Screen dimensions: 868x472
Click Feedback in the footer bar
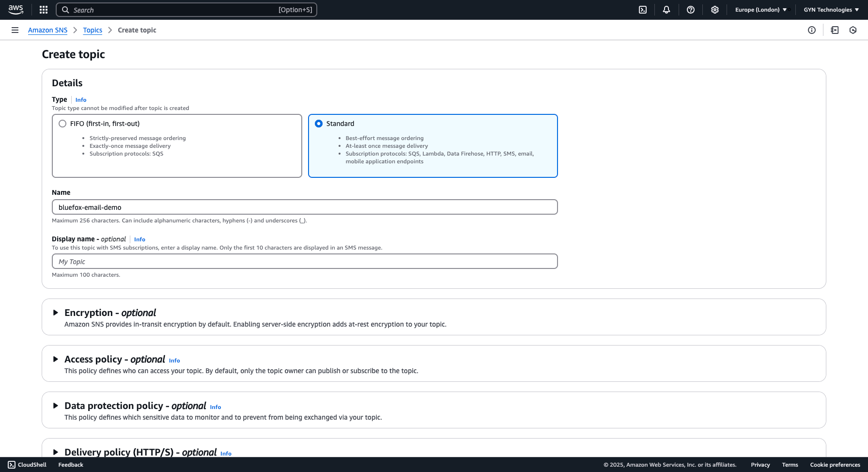click(x=71, y=465)
